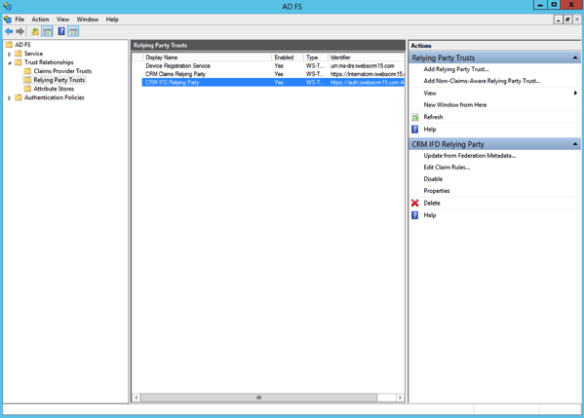Click the green Refresh icon in Actions
The width and height of the screenshot is (584, 418).
(415, 117)
